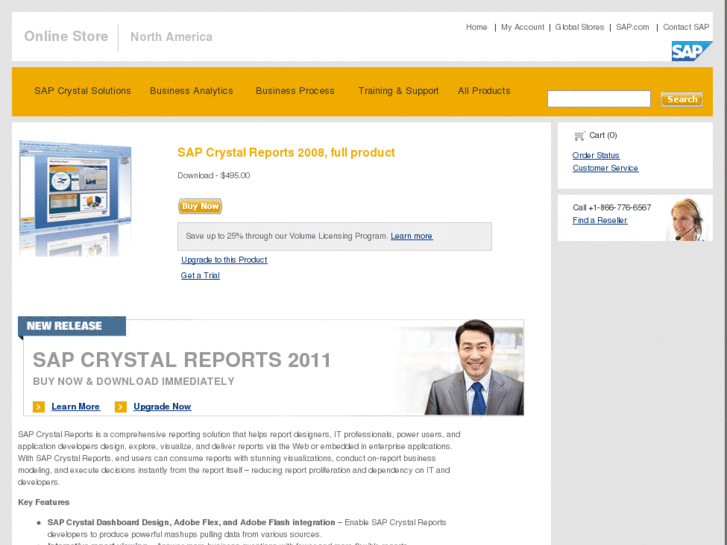The height and width of the screenshot is (545, 727).
Task: Follow the Find a Reseller link
Action: (600, 220)
